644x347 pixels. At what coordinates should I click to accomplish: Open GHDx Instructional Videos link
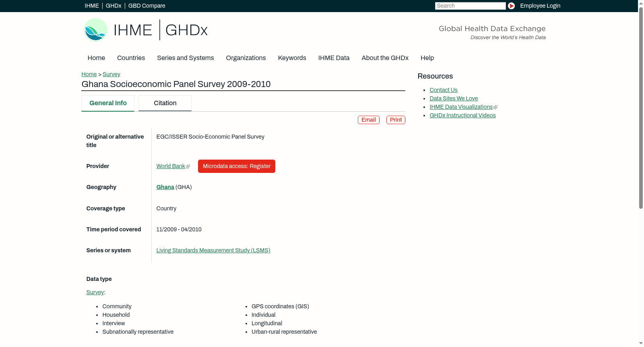(x=462, y=115)
